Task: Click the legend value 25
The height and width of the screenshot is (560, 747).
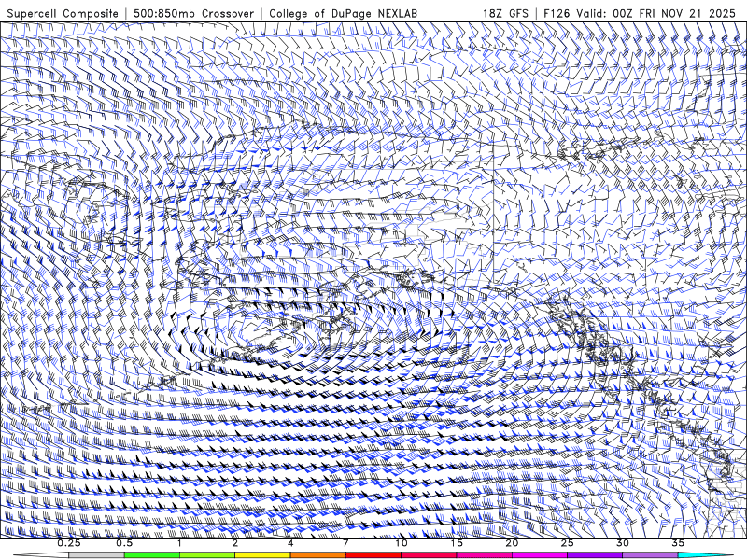Action: coord(567,543)
